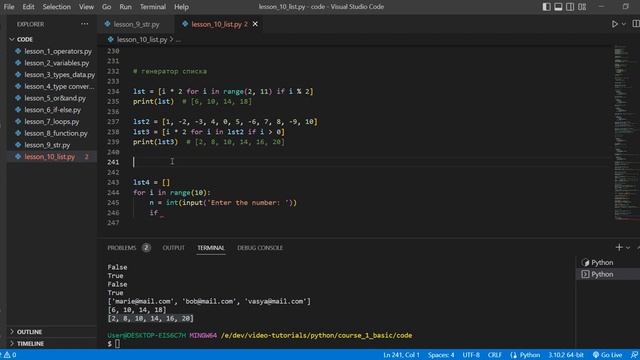The width and height of the screenshot is (640, 360).
Task: Click Go Live status bar button
Action: click(x=607, y=355)
